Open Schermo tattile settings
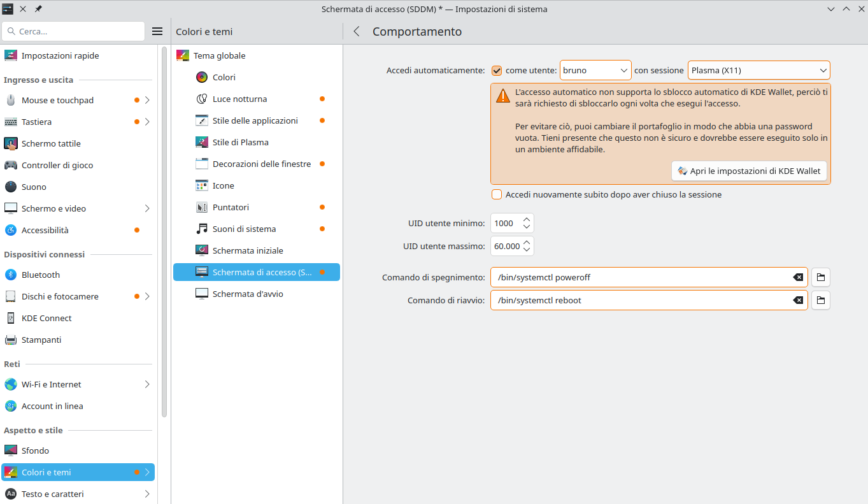Viewport: 868px width, 504px height. tap(78, 143)
